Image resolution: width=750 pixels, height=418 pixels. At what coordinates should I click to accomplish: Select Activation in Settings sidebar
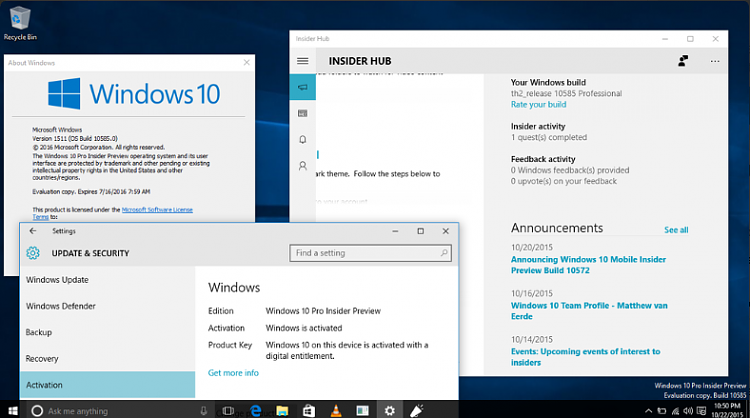click(x=108, y=385)
